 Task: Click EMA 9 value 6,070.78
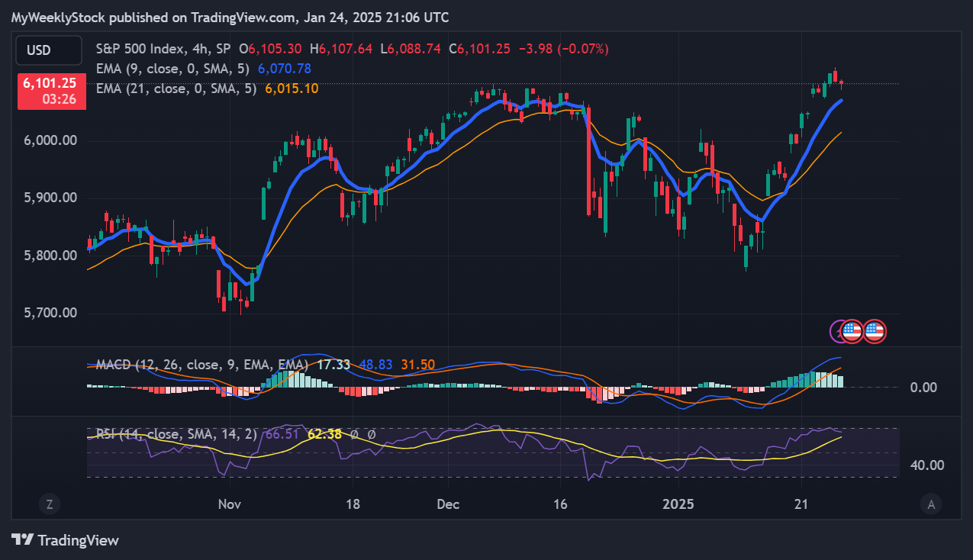click(x=285, y=69)
